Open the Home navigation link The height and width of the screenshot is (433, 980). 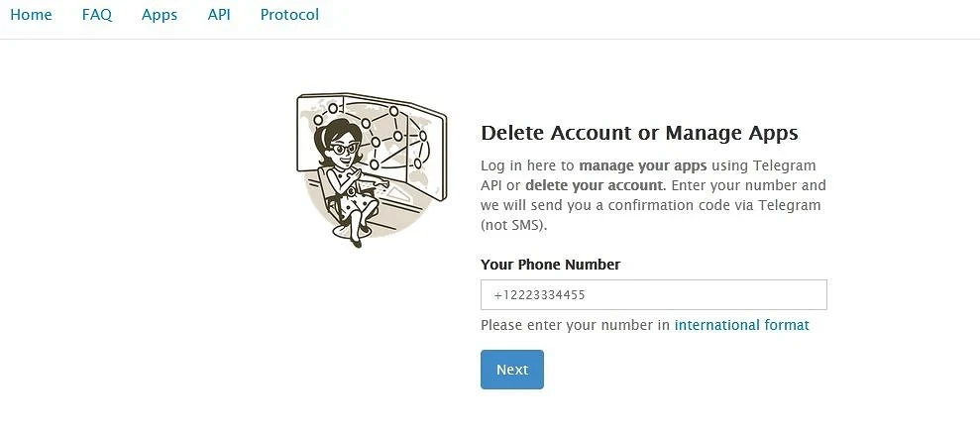(x=31, y=16)
